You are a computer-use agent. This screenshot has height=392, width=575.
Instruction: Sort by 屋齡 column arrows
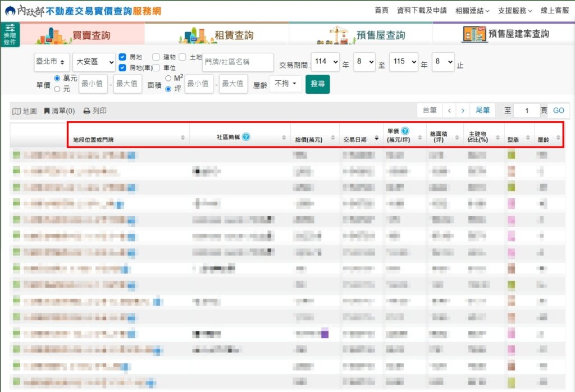[558, 138]
